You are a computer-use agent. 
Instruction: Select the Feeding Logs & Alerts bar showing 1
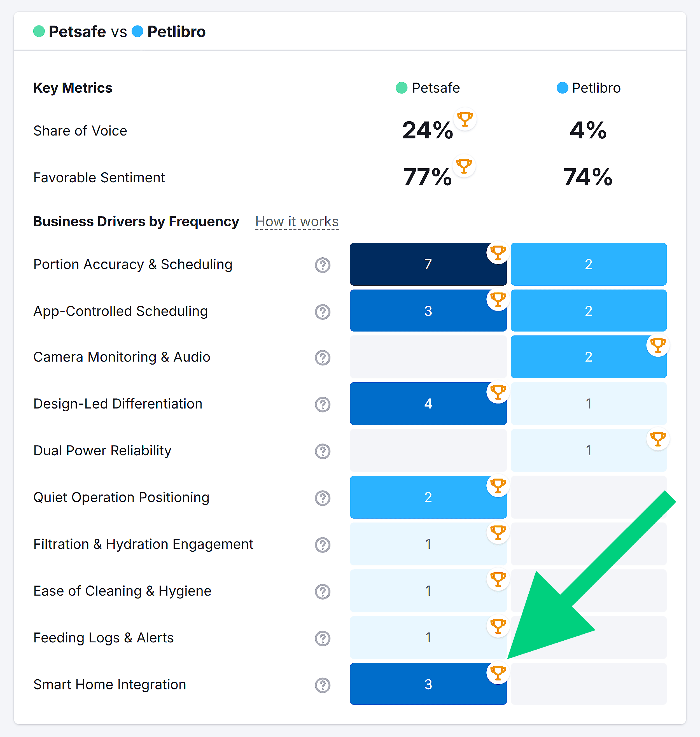[428, 638]
